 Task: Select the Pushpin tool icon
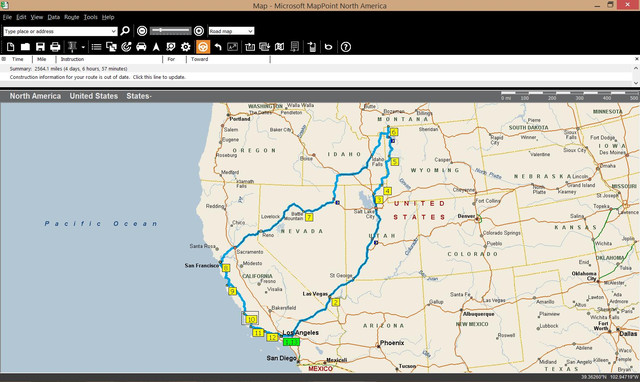[x=72, y=47]
